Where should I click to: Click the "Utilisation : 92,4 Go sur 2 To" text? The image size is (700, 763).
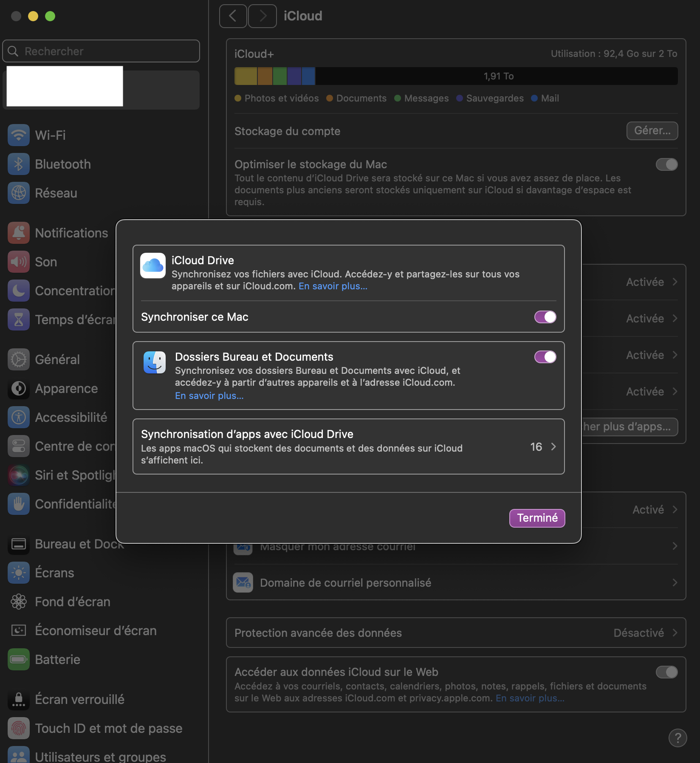pos(614,54)
